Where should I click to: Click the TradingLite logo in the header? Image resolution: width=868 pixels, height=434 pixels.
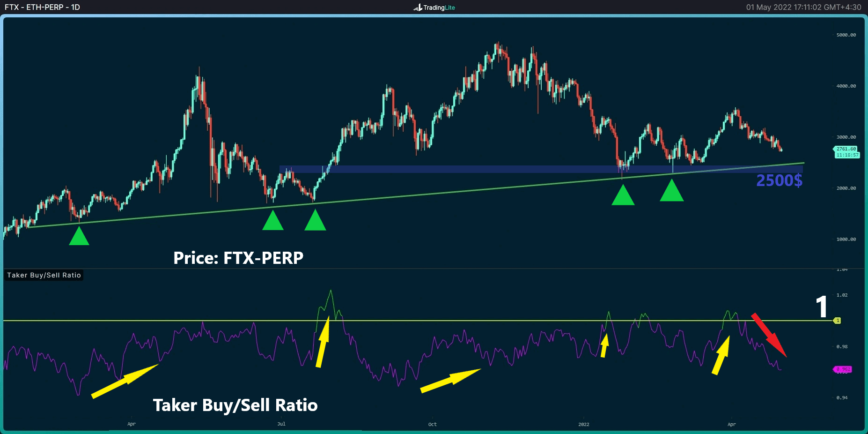(434, 7)
